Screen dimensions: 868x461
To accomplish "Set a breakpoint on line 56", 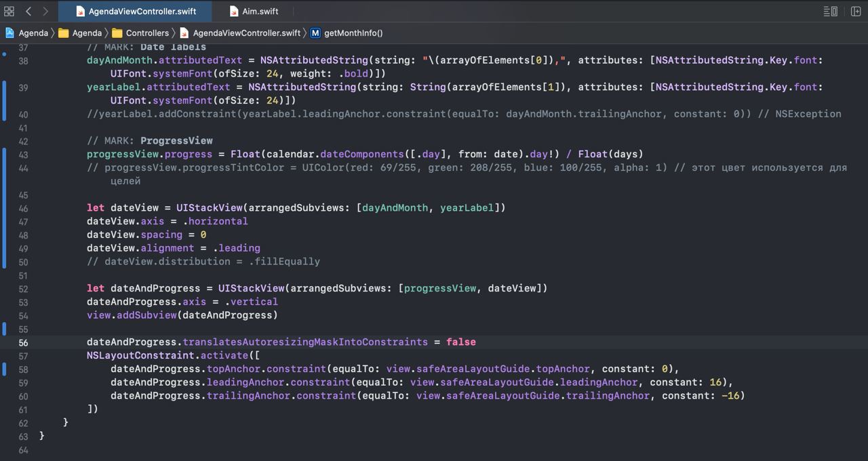I will click(24, 342).
